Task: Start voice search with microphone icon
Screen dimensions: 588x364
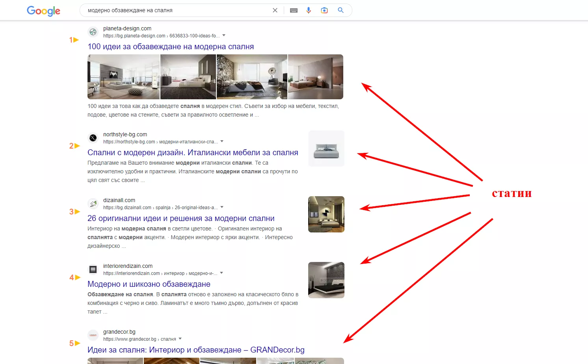Action: [x=309, y=10]
